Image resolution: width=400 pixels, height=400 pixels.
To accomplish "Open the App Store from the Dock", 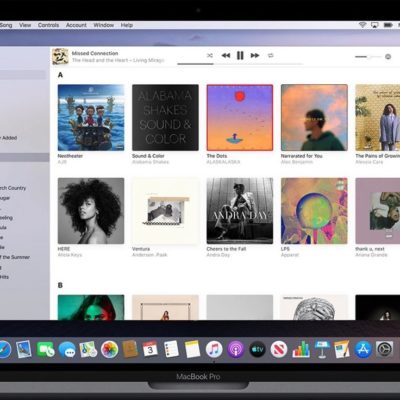I will 363,350.
